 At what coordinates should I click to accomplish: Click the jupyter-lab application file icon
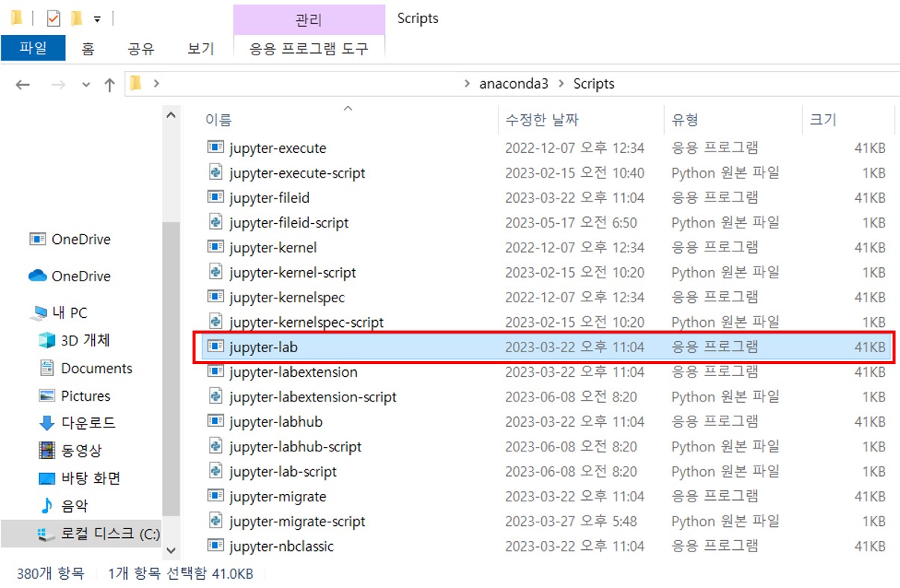(216, 347)
